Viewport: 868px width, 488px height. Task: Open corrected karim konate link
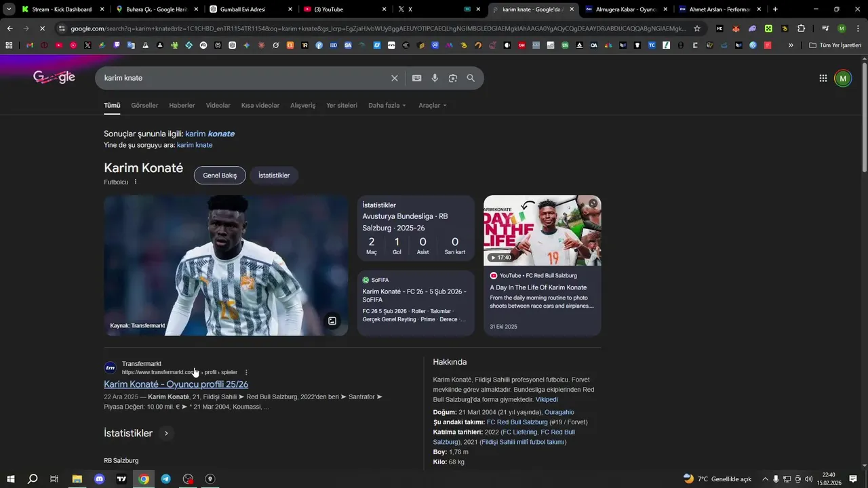pos(210,134)
